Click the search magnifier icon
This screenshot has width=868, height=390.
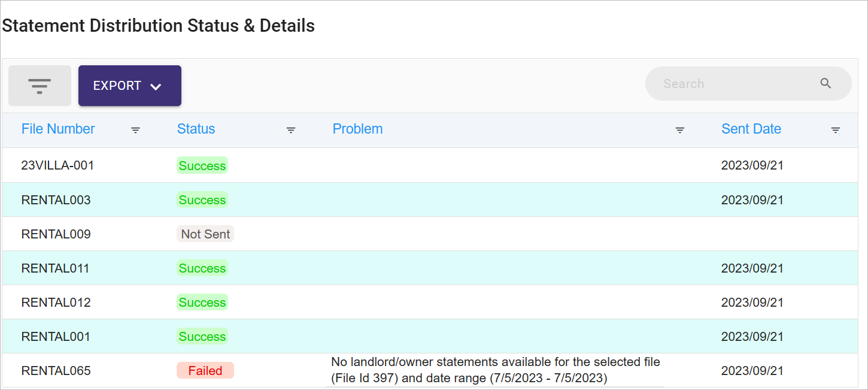(x=825, y=83)
